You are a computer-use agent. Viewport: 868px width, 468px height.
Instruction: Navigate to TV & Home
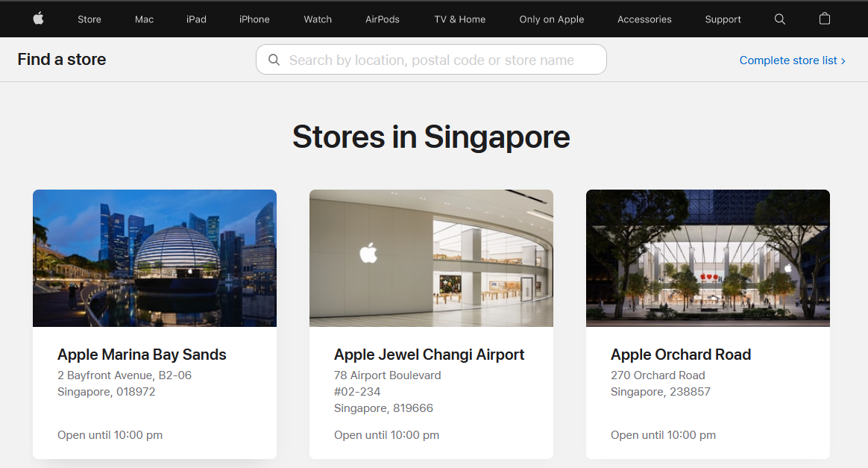tap(459, 19)
